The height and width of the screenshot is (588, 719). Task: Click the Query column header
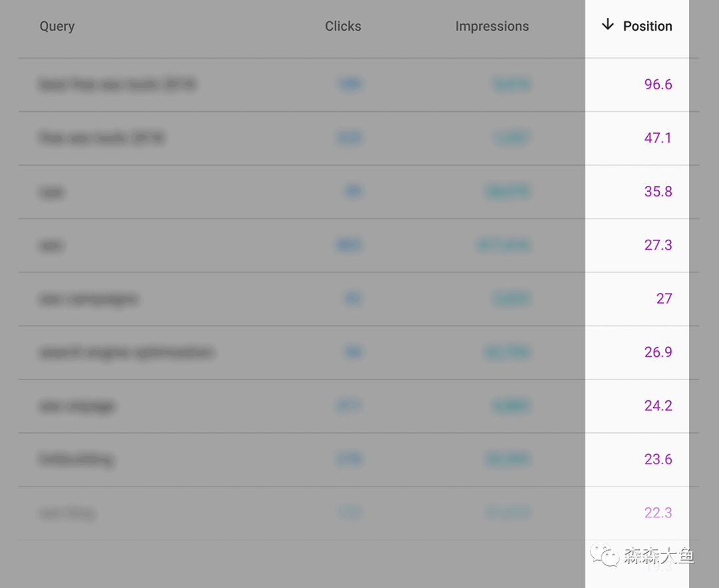(57, 27)
